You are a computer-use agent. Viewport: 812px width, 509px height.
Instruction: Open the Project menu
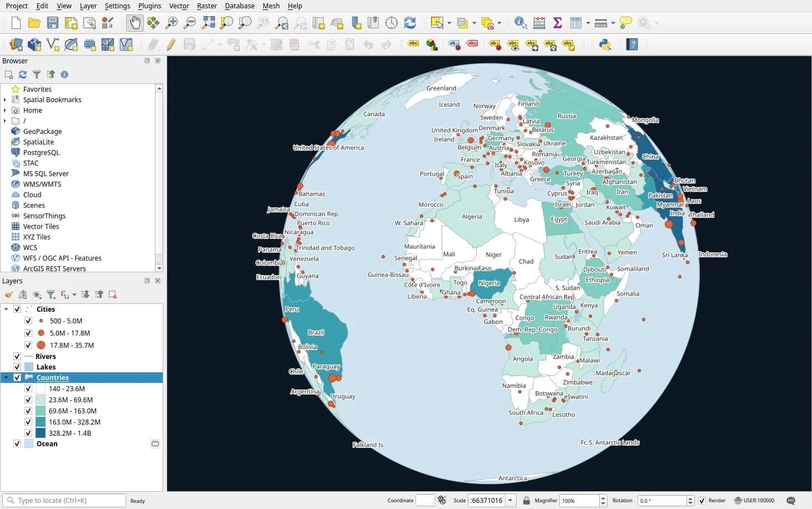coord(17,6)
